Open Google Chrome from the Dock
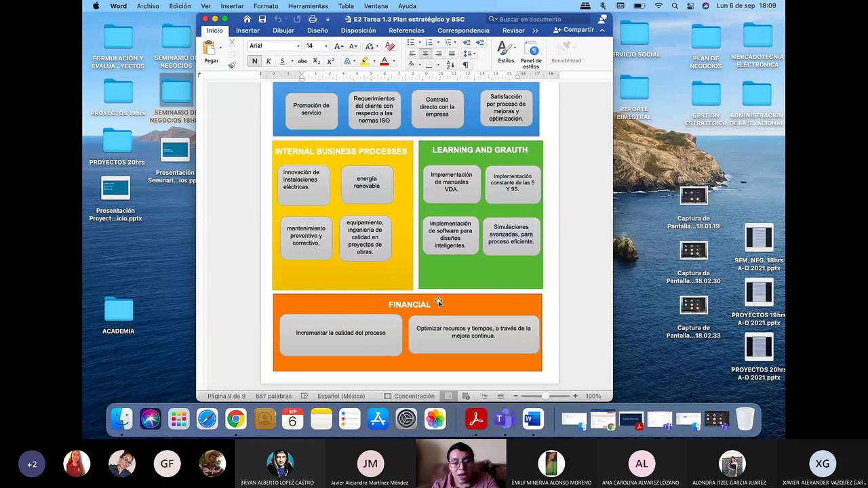This screenshot has height=488, width=868. click(x=235, y=419)
